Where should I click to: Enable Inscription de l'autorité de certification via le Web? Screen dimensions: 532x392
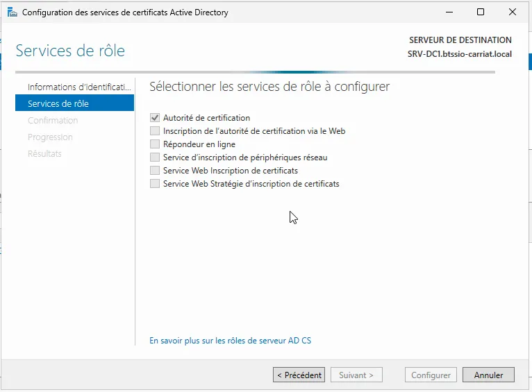pyautogui.click(x=155, y=131)
